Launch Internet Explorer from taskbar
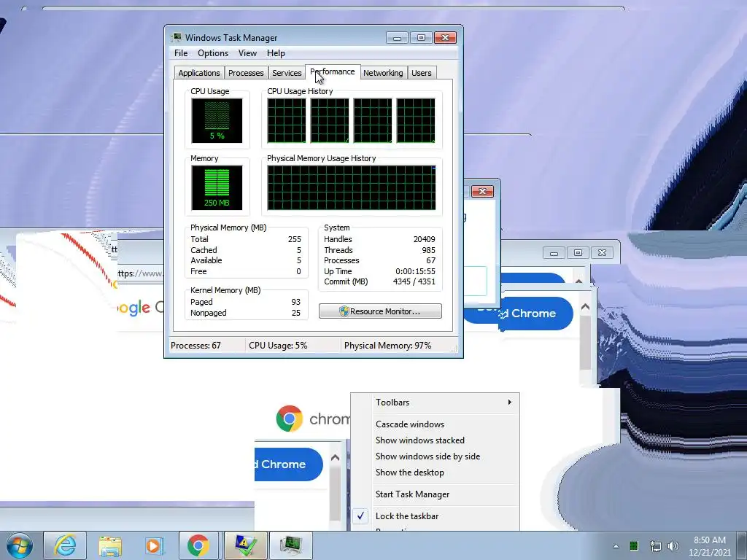This screenshot has height=560, width=747. pyautogui.click(x=65, y=545)
